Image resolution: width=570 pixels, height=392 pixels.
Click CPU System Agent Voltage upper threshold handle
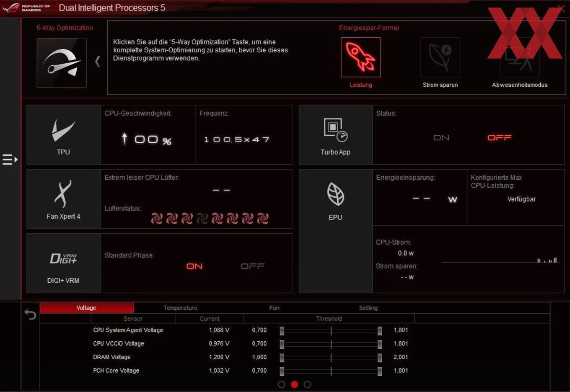click(380, 331)
